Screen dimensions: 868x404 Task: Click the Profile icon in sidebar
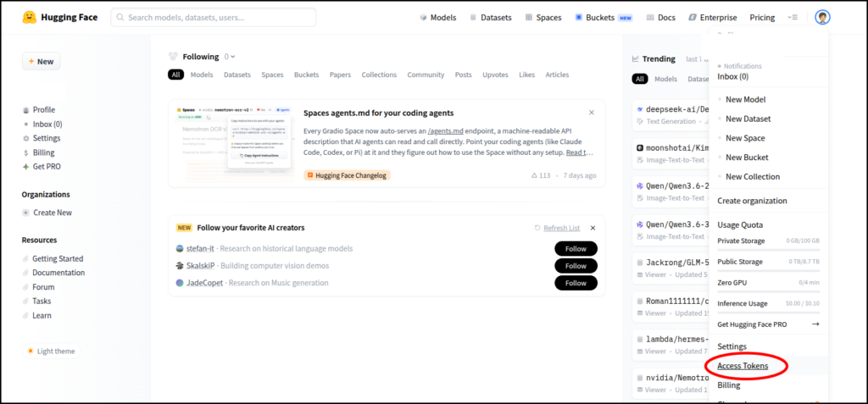coord(26,110)
